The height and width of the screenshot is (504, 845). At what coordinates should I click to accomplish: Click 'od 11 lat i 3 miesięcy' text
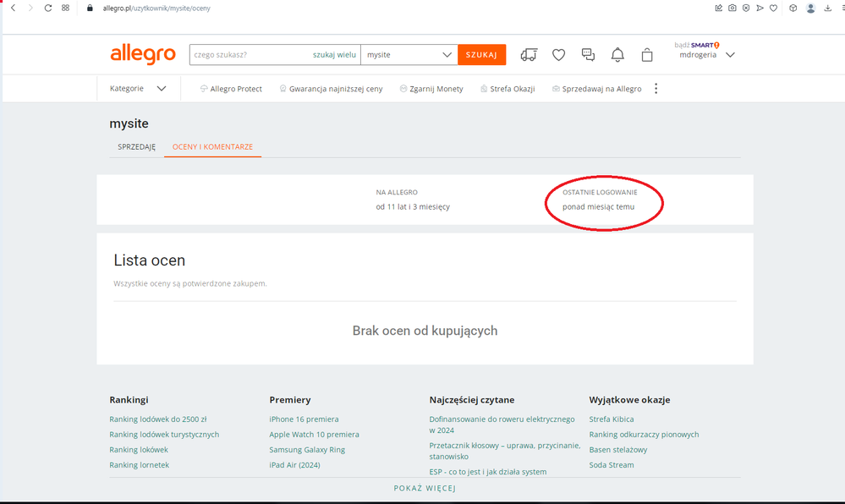[413, 206]
